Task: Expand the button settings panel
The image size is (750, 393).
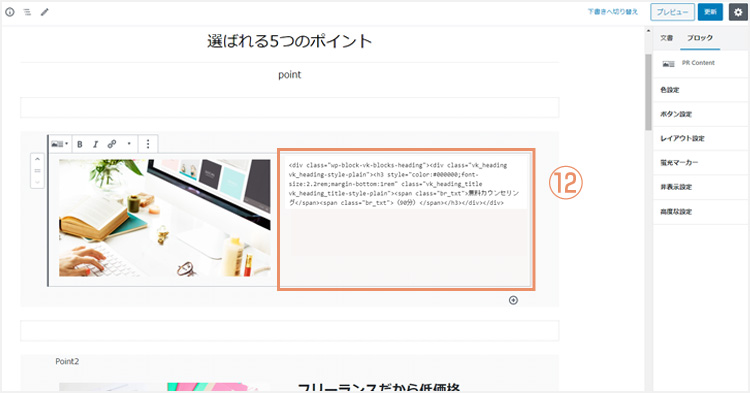Action: (x=701, y=114)
